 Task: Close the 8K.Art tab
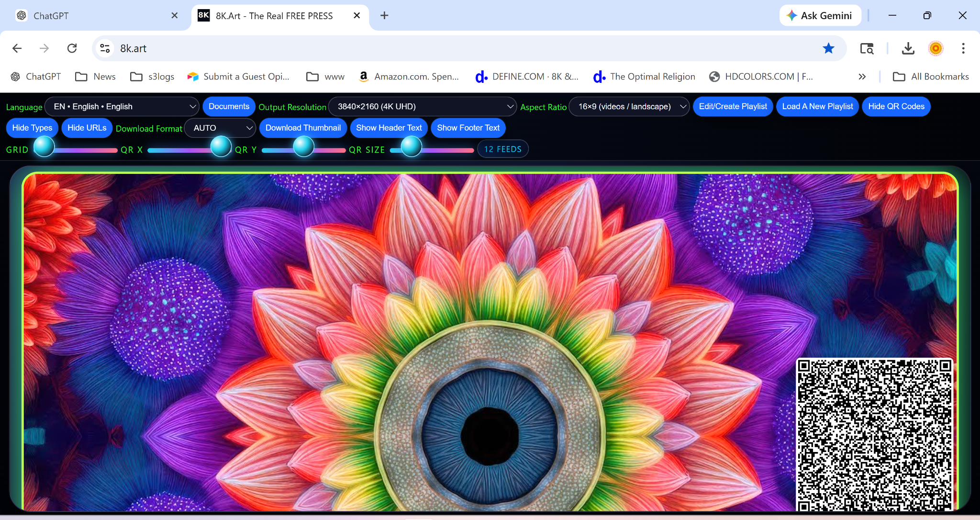coord(357,16)
